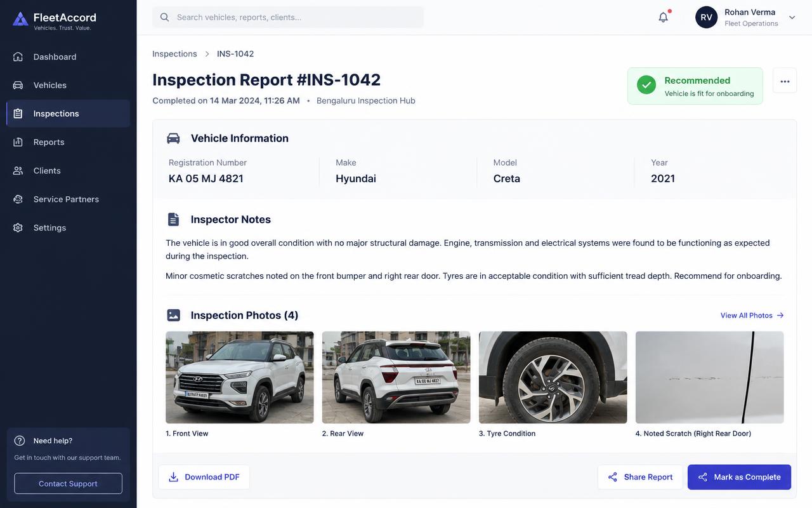Open the Tyre Condition photo thumbnail

click(x=553, y=377)
